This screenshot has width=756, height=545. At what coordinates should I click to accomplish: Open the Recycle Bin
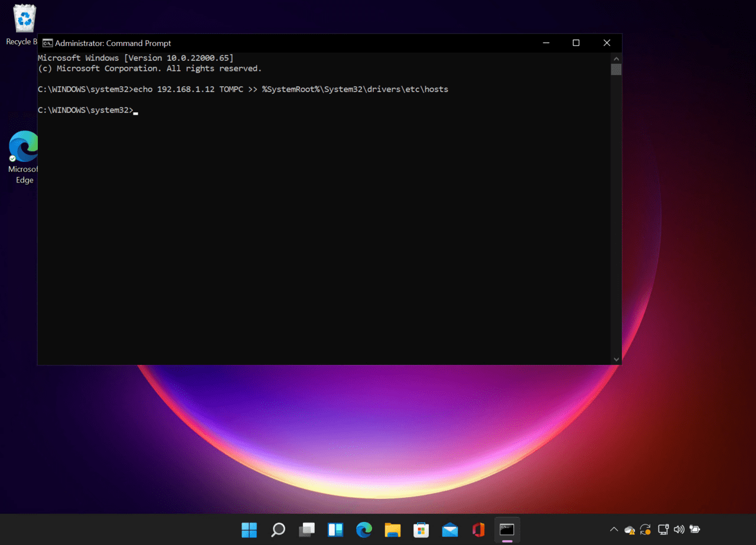pos(24,18)
